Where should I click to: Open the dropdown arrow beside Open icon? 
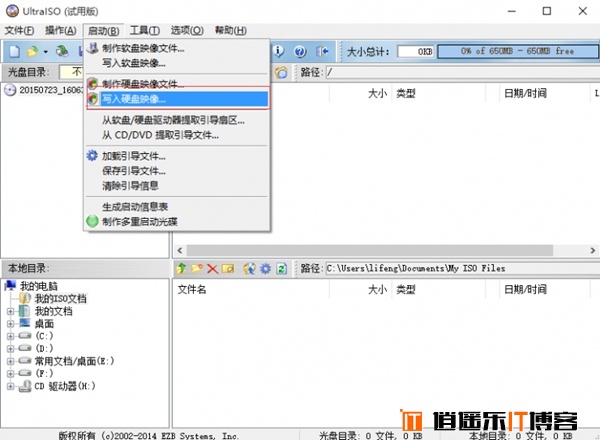click(45, 52)
